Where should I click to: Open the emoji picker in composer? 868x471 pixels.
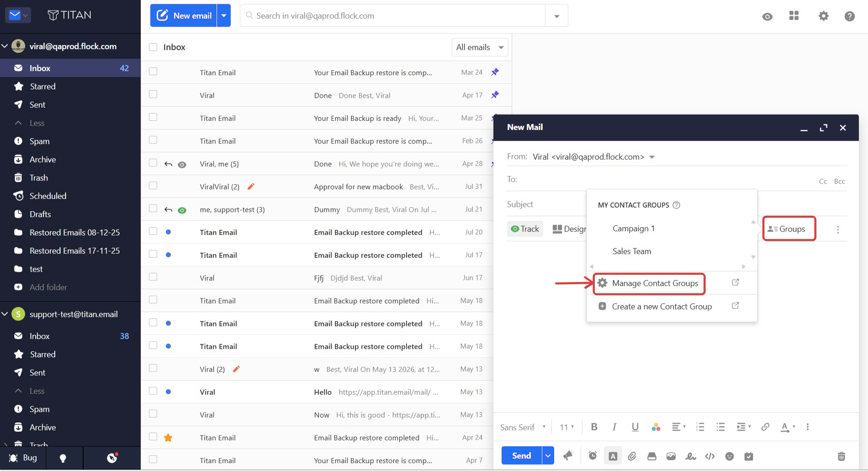tap(730, 456)
